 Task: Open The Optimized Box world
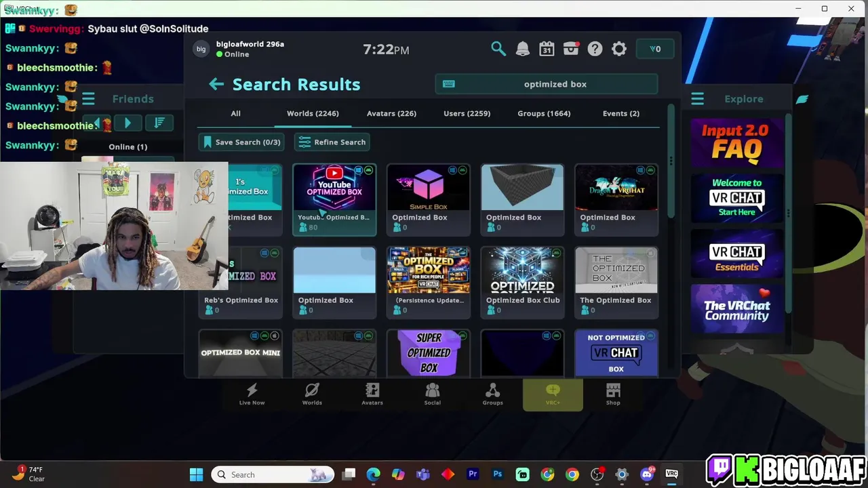pos(616,283)
